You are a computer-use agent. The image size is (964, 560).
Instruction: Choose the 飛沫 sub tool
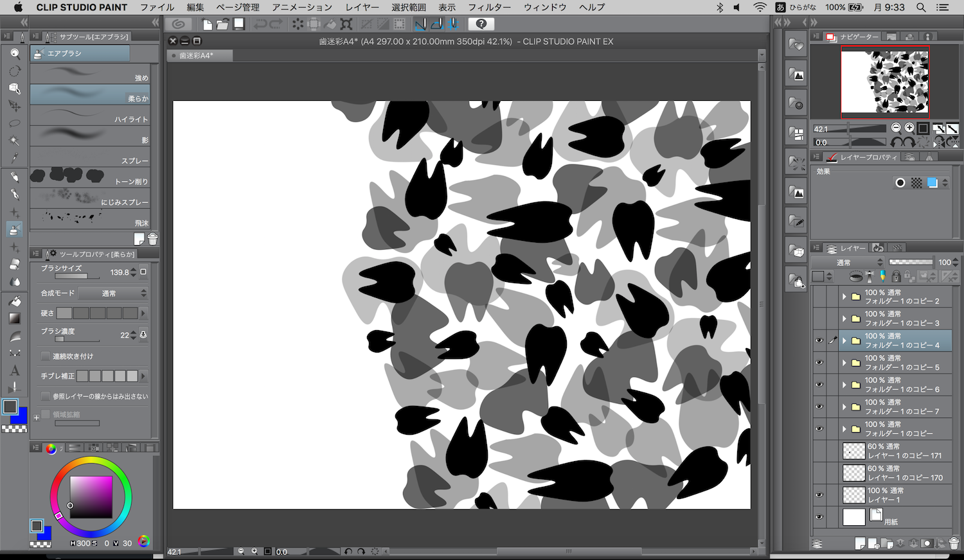coord(90,218)
